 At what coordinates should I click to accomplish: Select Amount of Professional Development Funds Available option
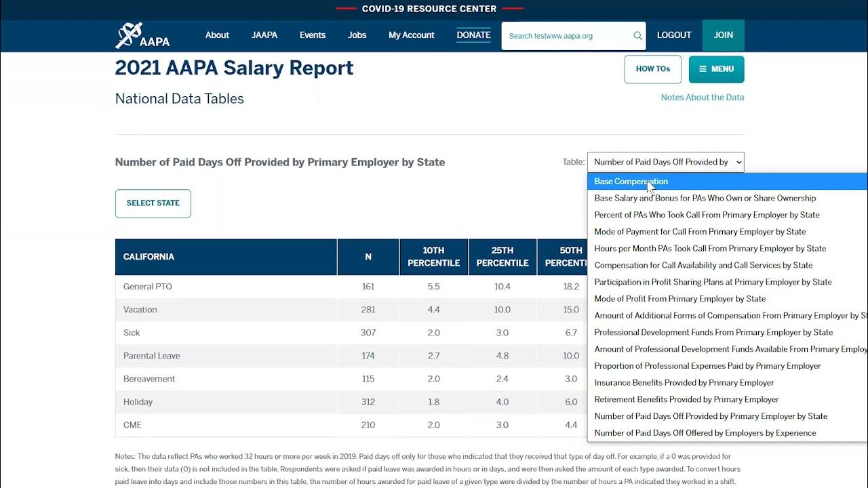click(x=728, y=349)
